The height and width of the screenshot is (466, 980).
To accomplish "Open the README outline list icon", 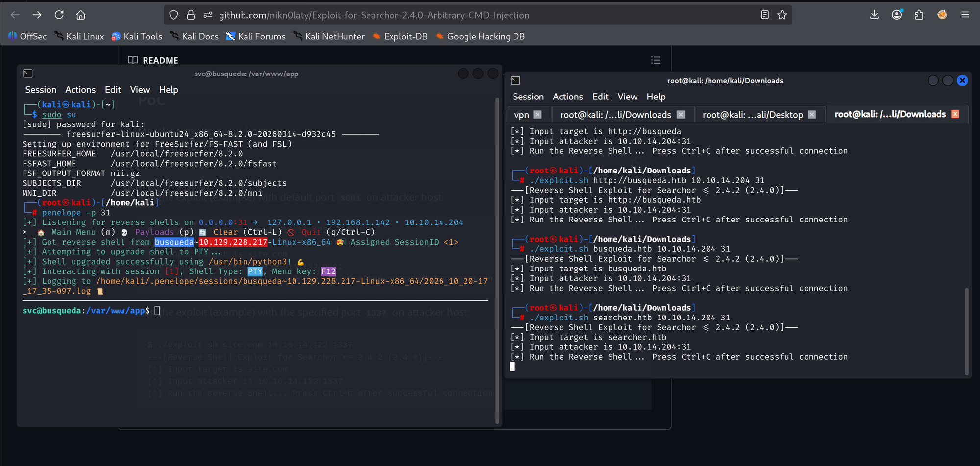I will [656, 60].
